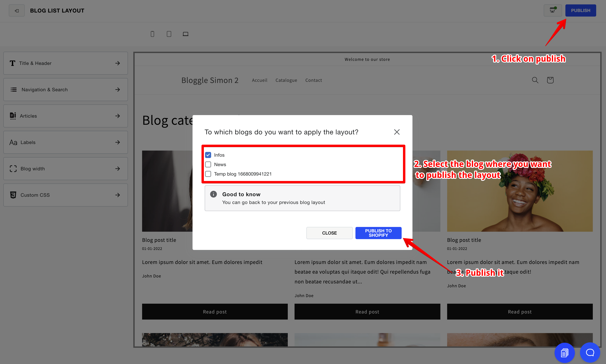Screen dimensions: 606x364
Task: Open the chat support bubble icon
Action: (590, 353)
